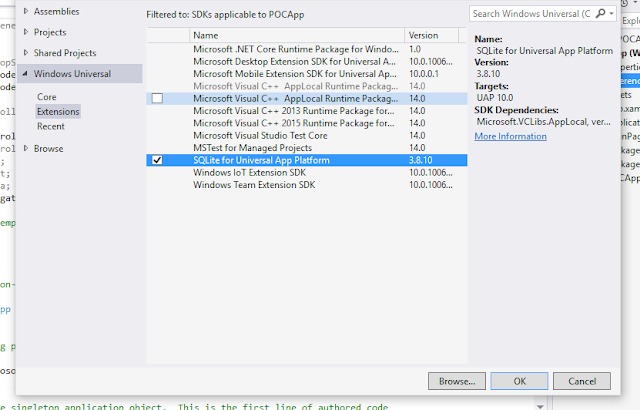640x410 pixels.
Task: Select the Assemblies tree label
Action: (56, 11)
